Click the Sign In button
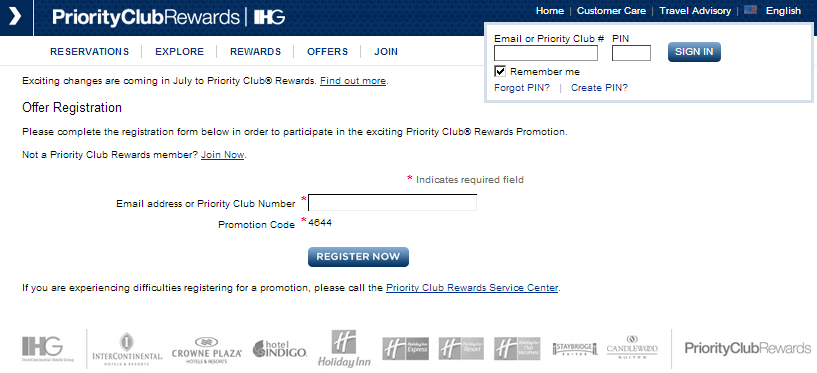This screenshot has width=817, height=373. [x=694, y=52]
